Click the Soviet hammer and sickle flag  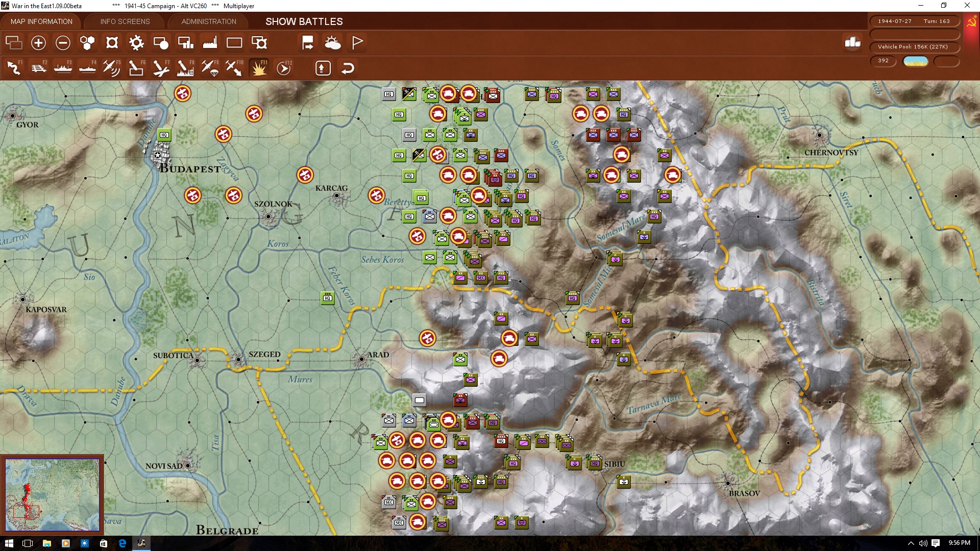tap(971, 22)
